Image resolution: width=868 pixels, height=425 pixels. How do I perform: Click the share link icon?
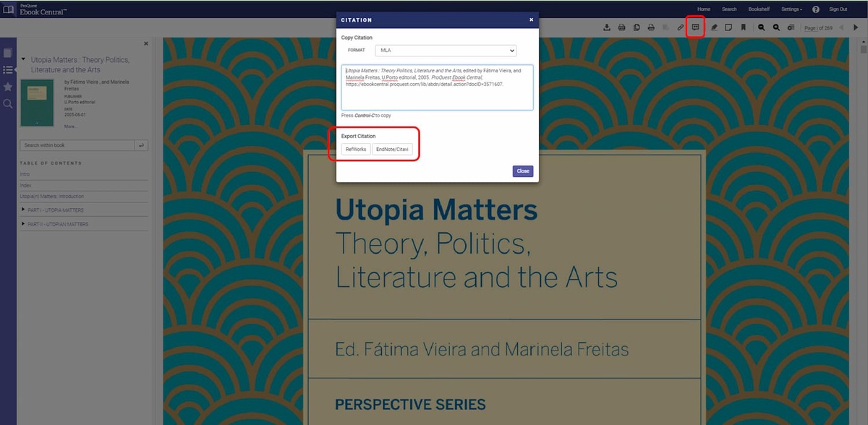pyautogui.click(x=680, y=27)
